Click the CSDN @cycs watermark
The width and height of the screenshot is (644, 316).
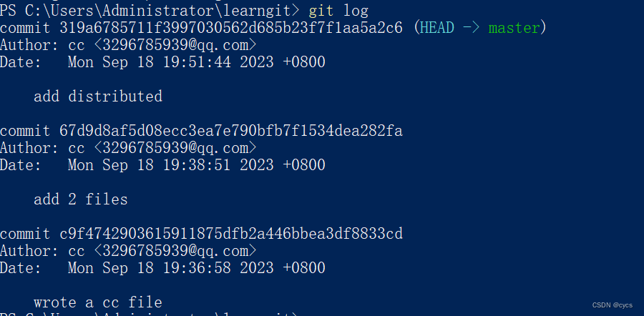coord(612,305)
